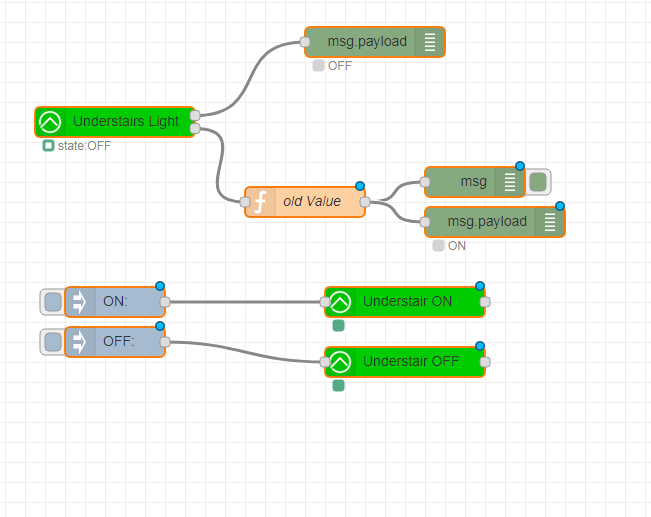Click the Understair OFF openHAB icon

point(340,362)
